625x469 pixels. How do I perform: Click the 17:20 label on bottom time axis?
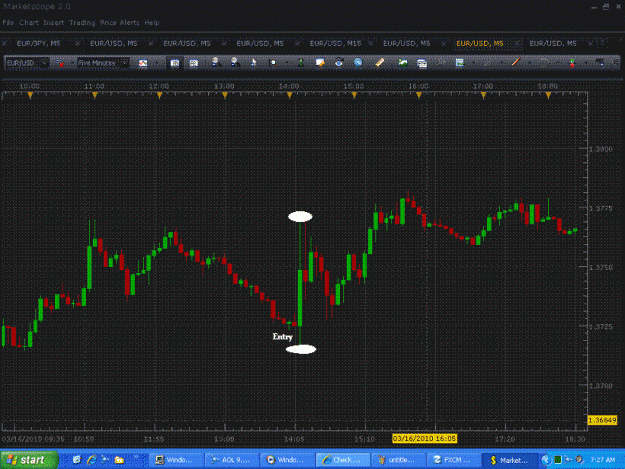(505, 439)
